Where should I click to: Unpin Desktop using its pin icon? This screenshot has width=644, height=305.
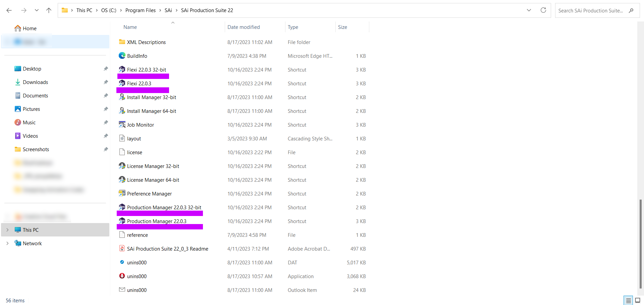coord(106,69)
